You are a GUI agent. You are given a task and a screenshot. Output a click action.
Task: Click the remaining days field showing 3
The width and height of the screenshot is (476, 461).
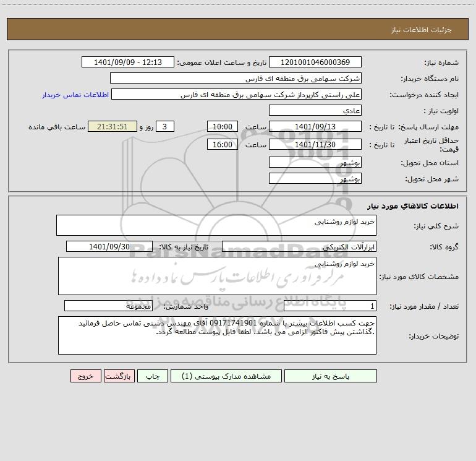click(x=165, y=126)
